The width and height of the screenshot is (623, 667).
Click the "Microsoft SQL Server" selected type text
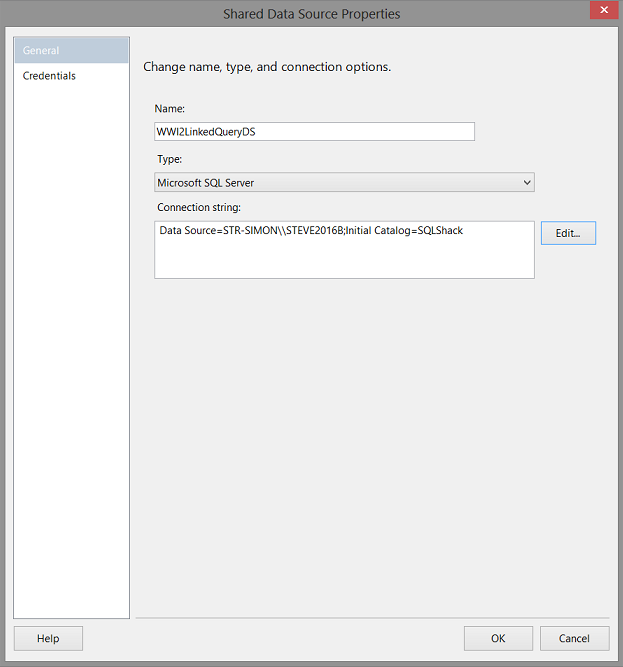coord(205,183)
